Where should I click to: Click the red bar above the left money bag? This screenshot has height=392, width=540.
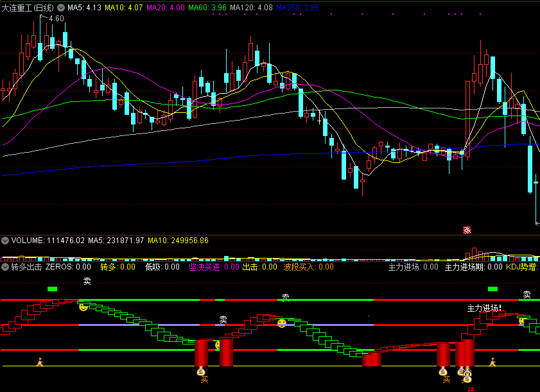click(201, 353)
